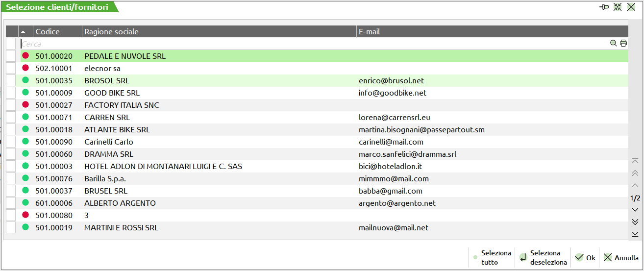Image resolution: width=644 pixels, height=271 pixels.
Task: Tick the checkbox for GOOD BIKE SRL
Action: (x=11, y=93)
